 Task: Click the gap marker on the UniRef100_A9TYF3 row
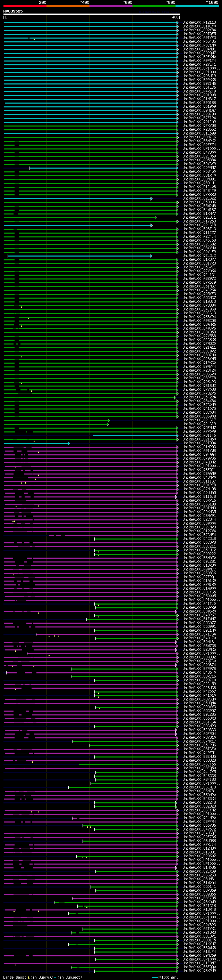coord(34,39)
